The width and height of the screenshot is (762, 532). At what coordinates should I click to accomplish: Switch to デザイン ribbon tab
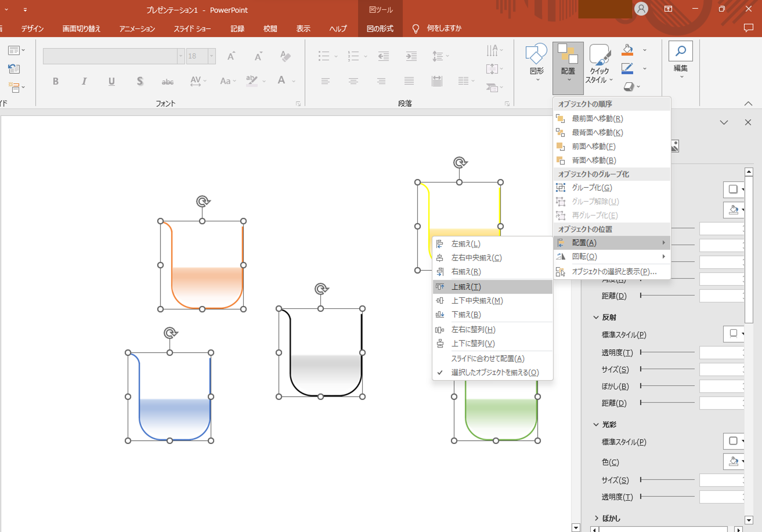point(32,29)
